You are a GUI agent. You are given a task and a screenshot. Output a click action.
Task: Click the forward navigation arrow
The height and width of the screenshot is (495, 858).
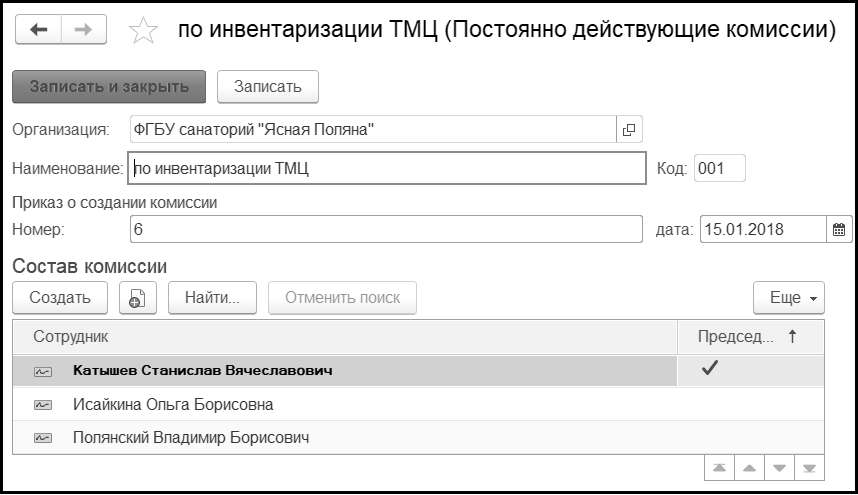tap(84, 30)
